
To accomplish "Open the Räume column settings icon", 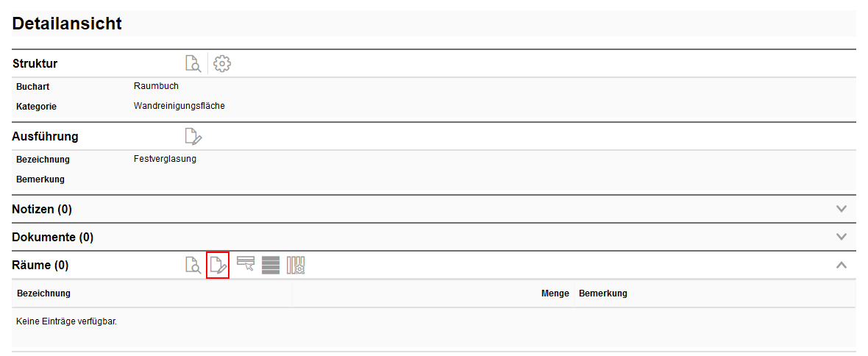I will point(296,266).
